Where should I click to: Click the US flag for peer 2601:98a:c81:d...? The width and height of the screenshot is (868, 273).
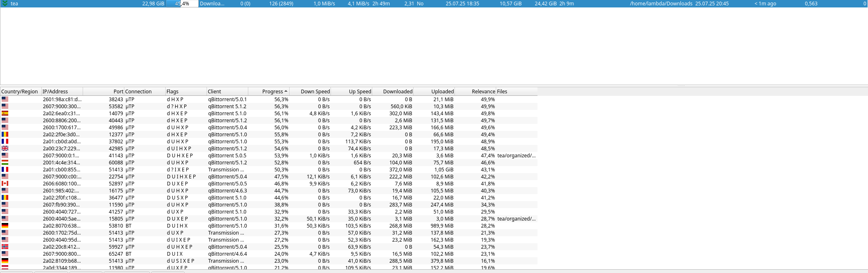5,99
